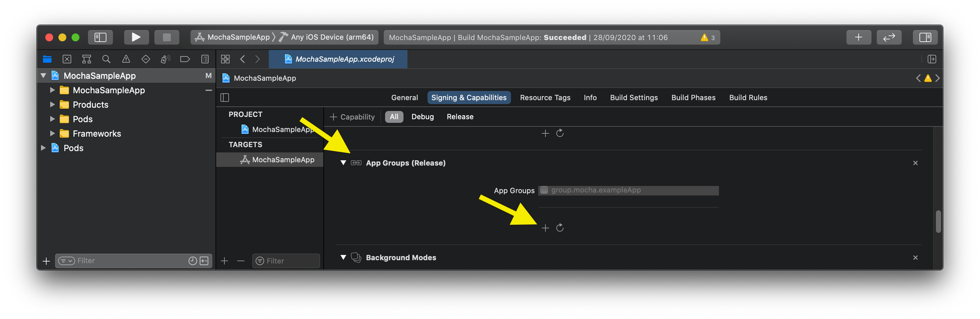Open the Report navigator

tap(205, 59)
